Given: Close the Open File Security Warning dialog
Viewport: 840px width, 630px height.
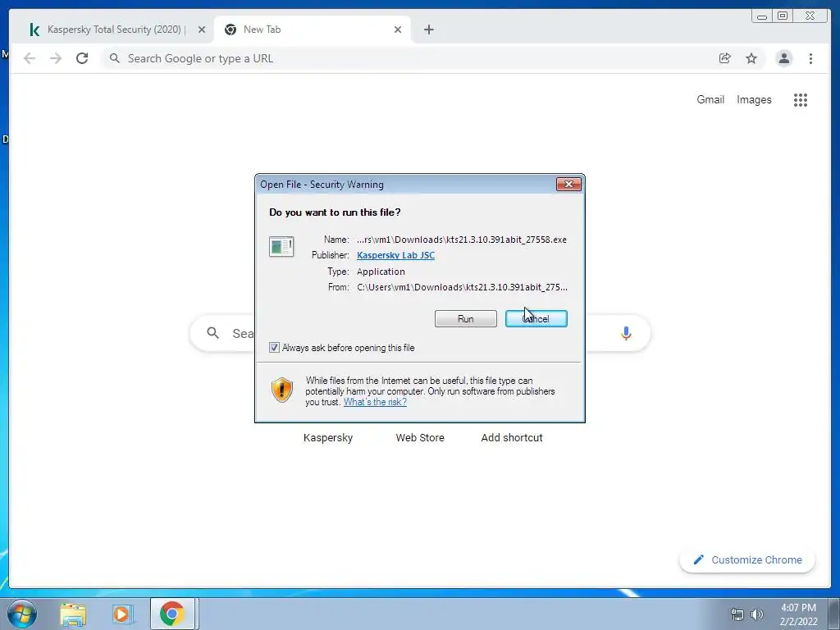Looking at the screenshot, I should point(568,185).
